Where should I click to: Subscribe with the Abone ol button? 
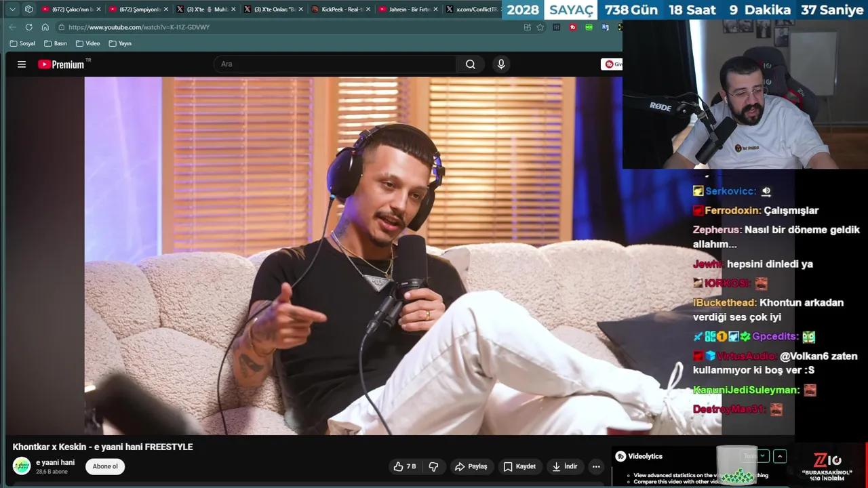pyautogui.click(x=105, y=466)
